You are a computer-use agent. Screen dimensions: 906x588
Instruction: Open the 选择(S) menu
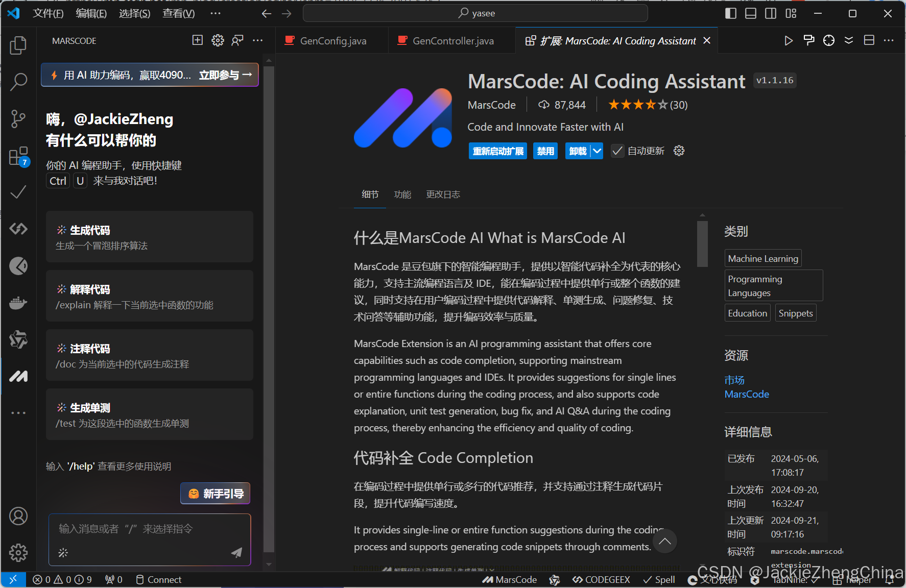[x=135, y=13]
